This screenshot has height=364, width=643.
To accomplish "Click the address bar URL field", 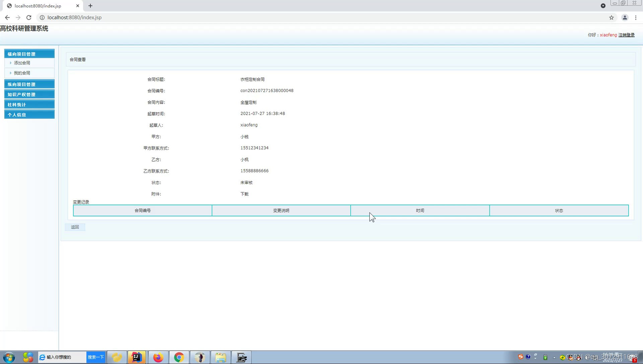I will 321,17.
